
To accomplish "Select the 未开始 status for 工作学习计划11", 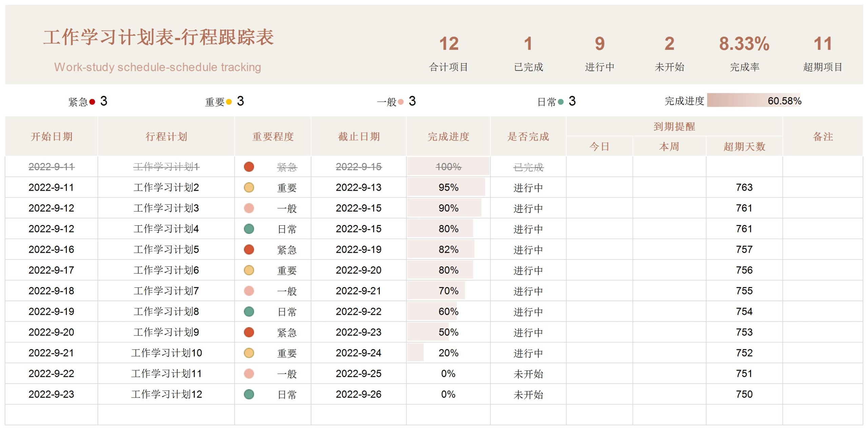I will pos(528,373).
